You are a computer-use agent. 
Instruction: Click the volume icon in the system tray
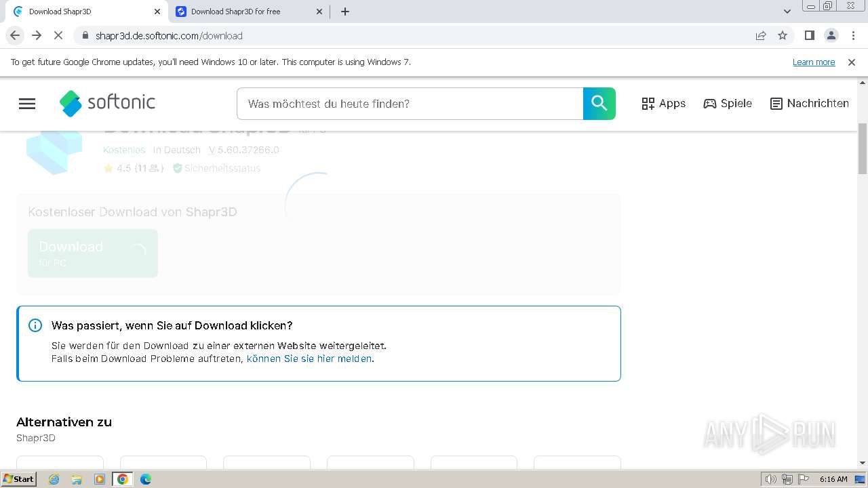[x=770, y=479]
